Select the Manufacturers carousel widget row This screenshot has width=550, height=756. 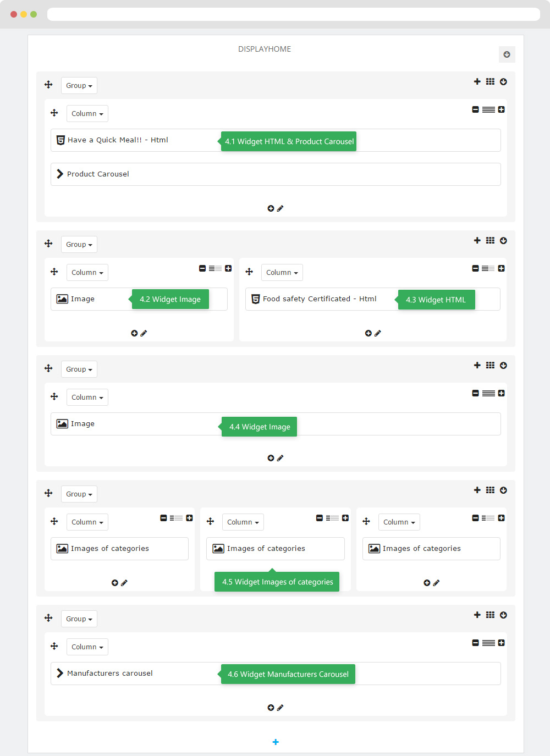pyautogui.click(x=276, y=674)
